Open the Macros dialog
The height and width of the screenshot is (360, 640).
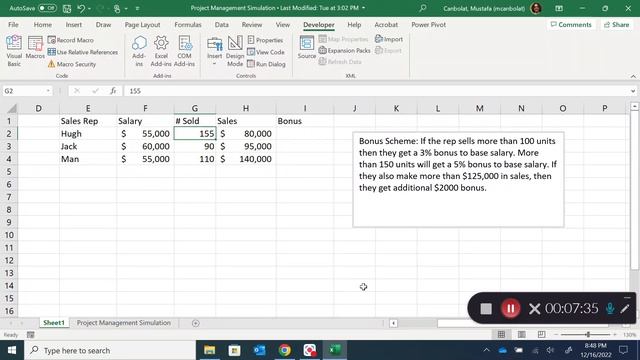point(35,47)
